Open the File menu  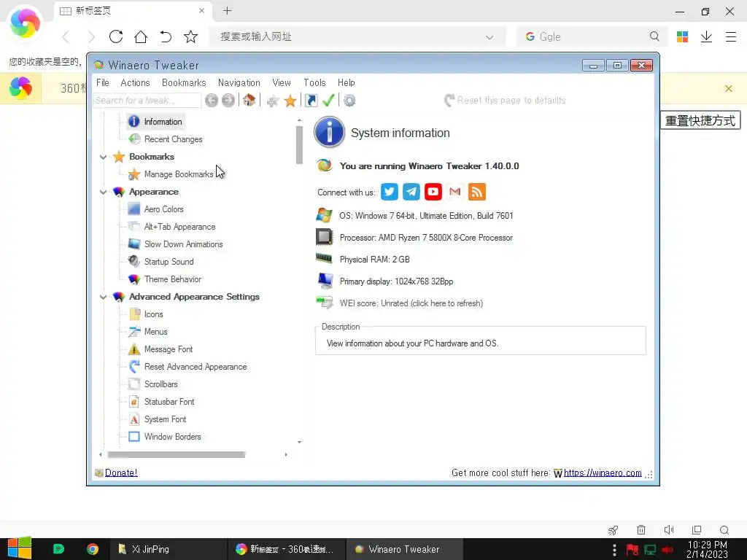(x=102, y=82)
